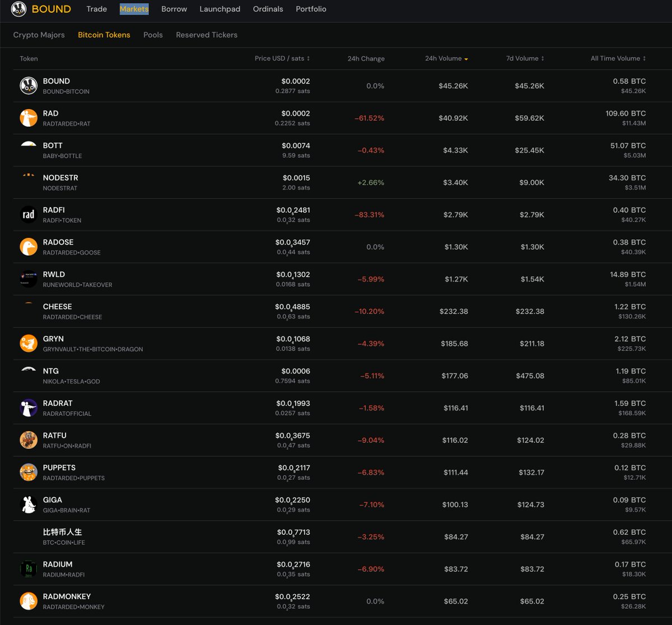Click the NIKOLA•TESLA•GOD subtitle

point(72,381)
